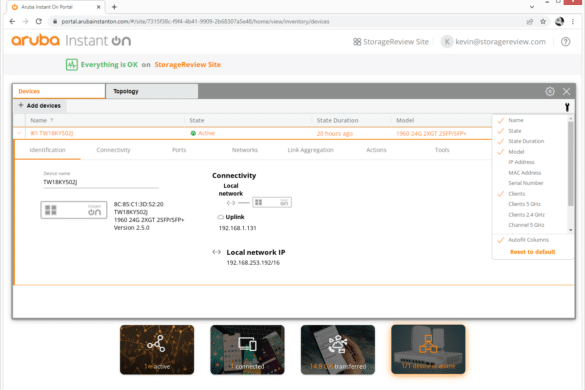Click the browser share page icon
The height and width of the screenshot is (390, 585).
(529, 21)
